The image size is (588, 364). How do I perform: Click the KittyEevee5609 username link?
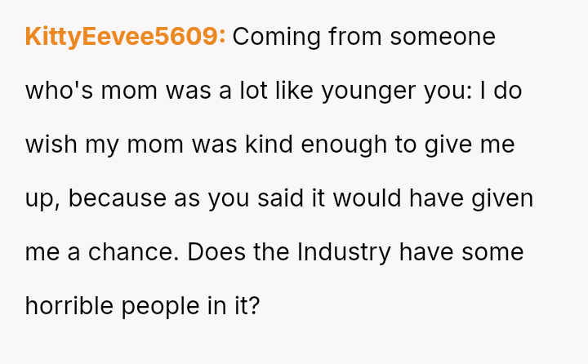click(x=125, y=38)
